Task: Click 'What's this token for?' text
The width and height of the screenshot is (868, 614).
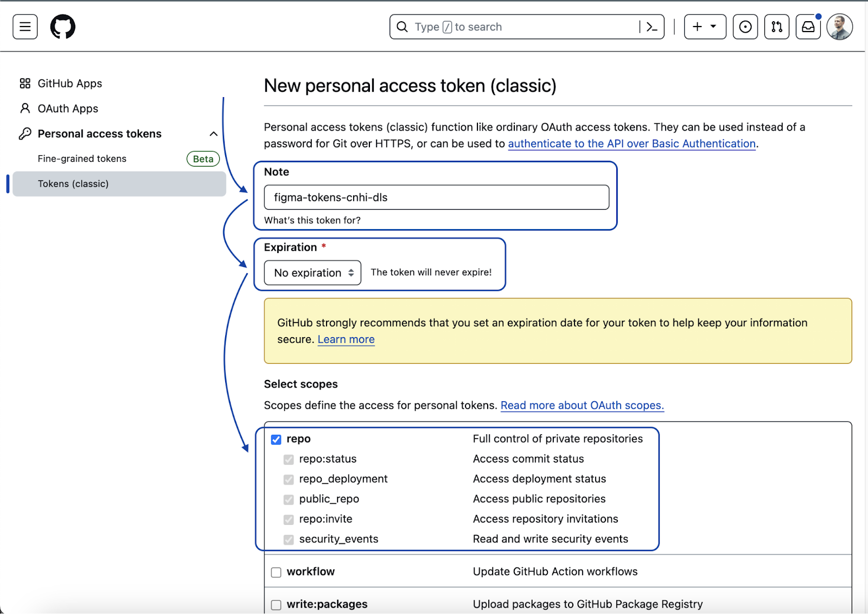Action: click(312, 220)
